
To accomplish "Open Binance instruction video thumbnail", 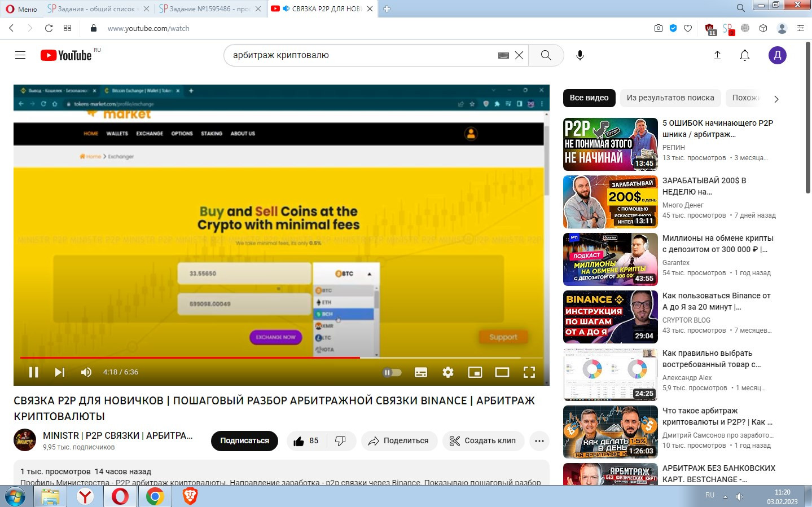I will (611, 317).
